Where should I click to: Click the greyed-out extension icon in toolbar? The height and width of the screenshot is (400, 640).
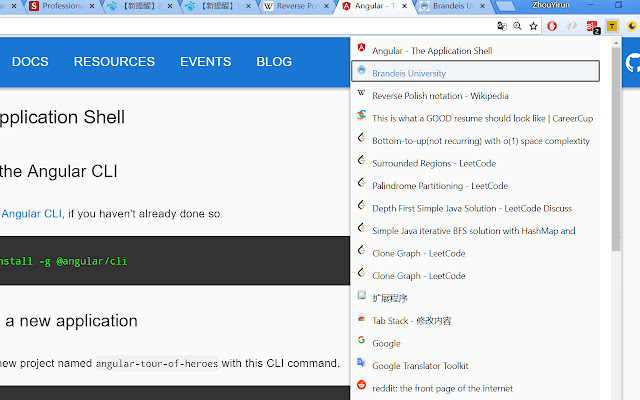pyautogui.click(x=572, y=27)
